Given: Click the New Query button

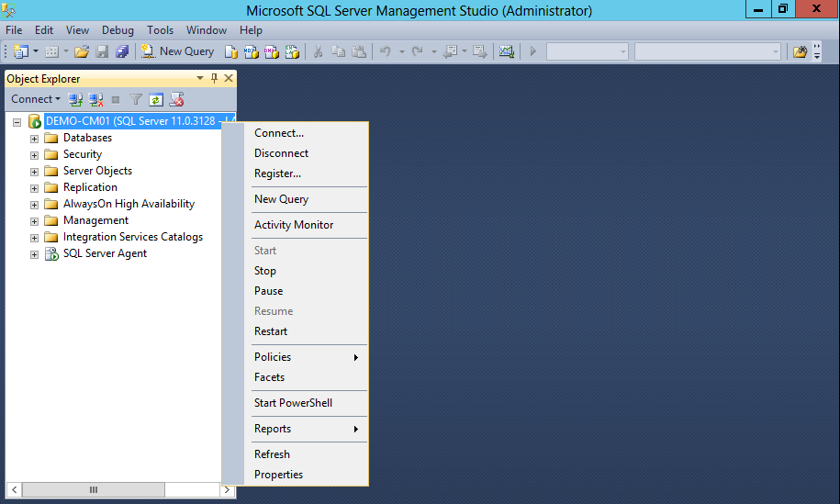Looking at the screenshot, I should click(x=178, y=51).
